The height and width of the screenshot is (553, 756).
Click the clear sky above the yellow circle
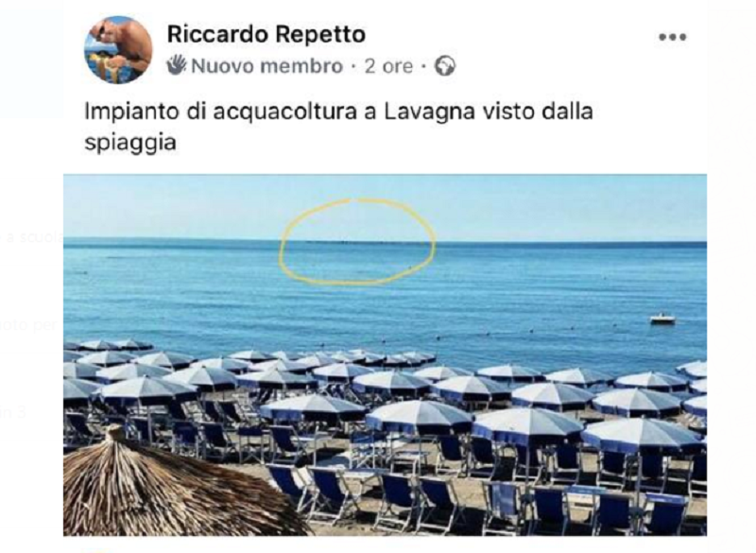coord(357,186)
